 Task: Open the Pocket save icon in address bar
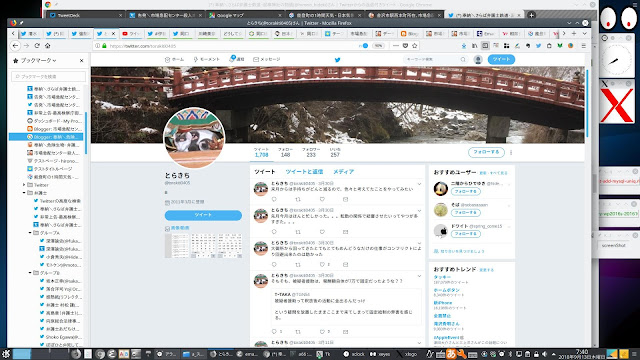point(405,46)
